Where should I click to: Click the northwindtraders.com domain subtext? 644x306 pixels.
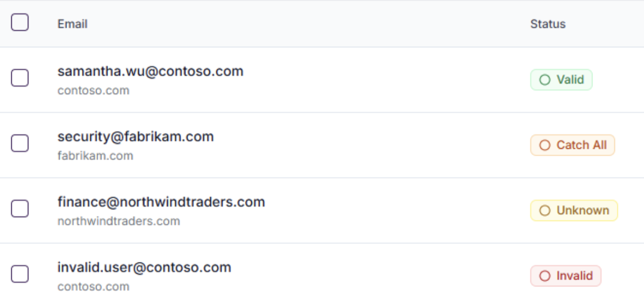click(x=118, y=221)
